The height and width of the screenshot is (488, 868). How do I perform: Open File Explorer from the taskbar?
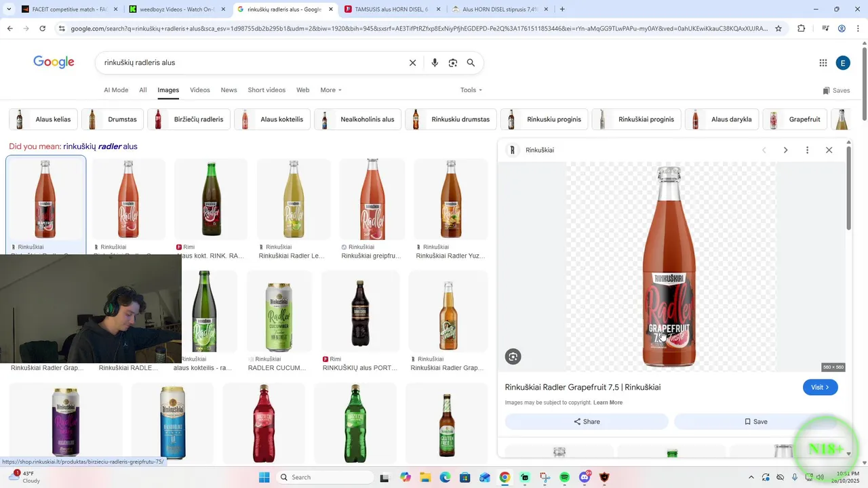click(425, 477)
